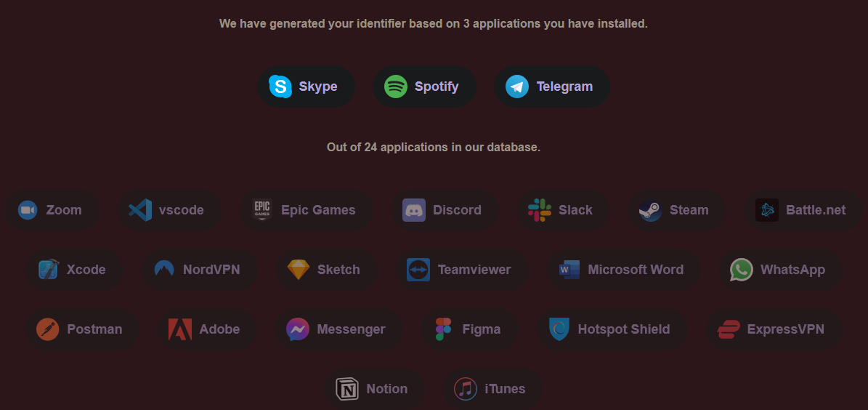
Task: Choose the Microsoft Word chip
Action: [622, 270]
